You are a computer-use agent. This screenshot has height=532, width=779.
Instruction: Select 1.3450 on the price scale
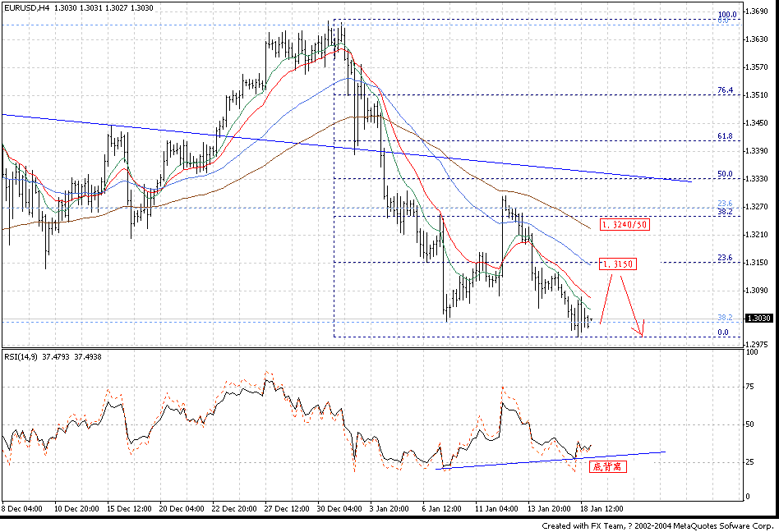coord(757,122)
